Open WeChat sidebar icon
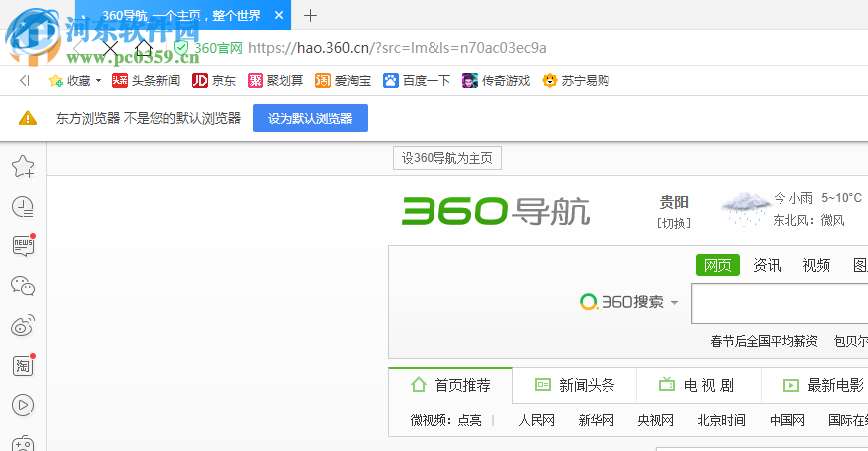The width and height of the screenshot is (868, 451). coord(23,286)
